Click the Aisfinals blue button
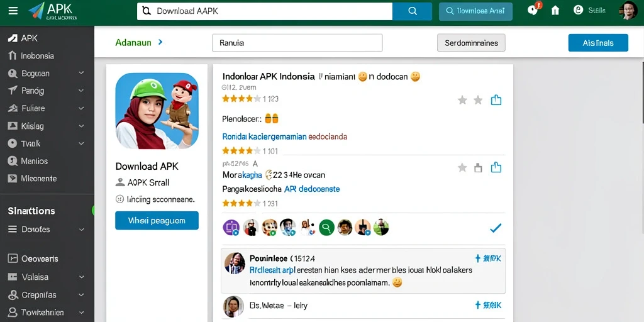This screenshot has height=322, width=644. [598, 43]
